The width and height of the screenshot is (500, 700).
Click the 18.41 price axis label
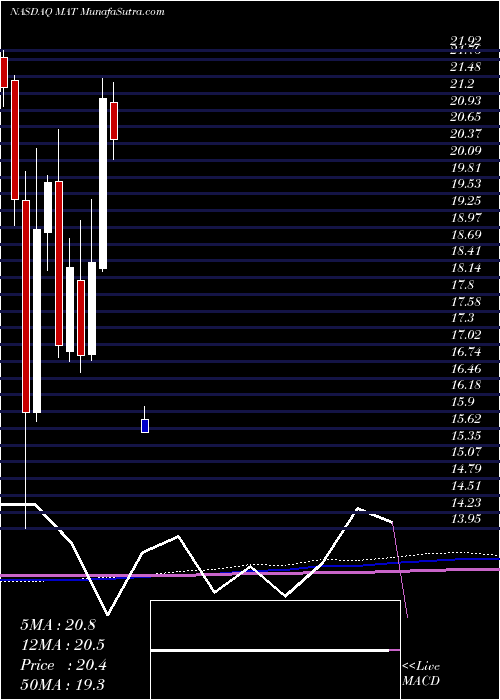click(x=466, y=251)
